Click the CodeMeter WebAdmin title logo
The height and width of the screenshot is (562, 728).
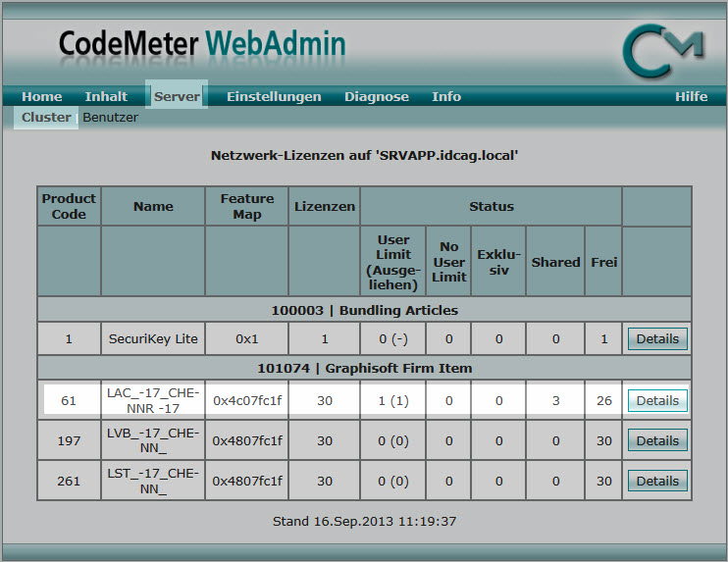(x=202, y=44)
